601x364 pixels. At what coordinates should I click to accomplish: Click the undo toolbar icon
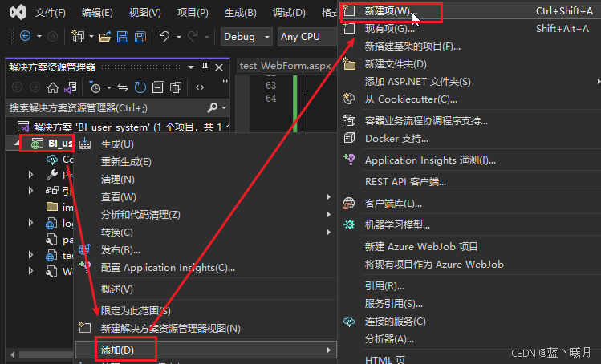pos(164,36)
